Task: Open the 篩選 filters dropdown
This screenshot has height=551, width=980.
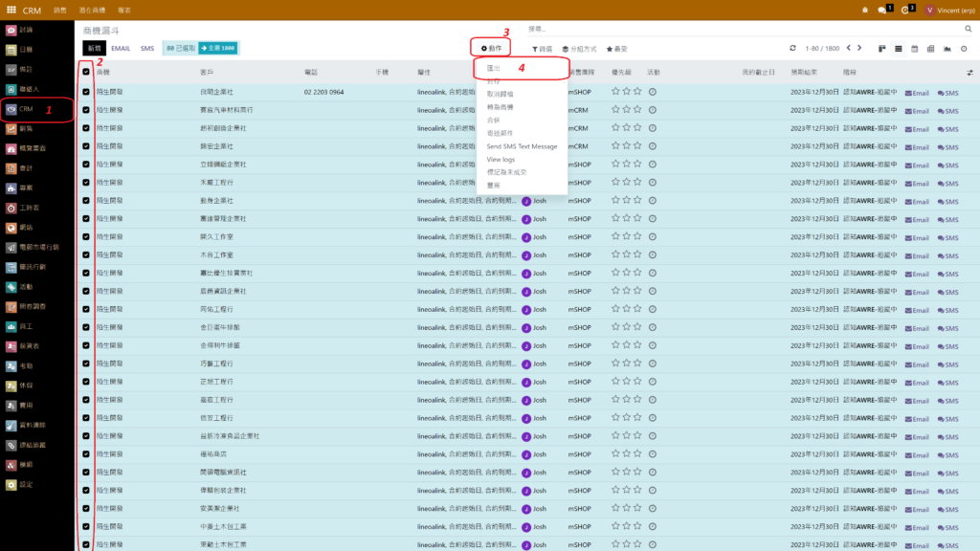Action: pyautogui.click(x=542, y=48)
